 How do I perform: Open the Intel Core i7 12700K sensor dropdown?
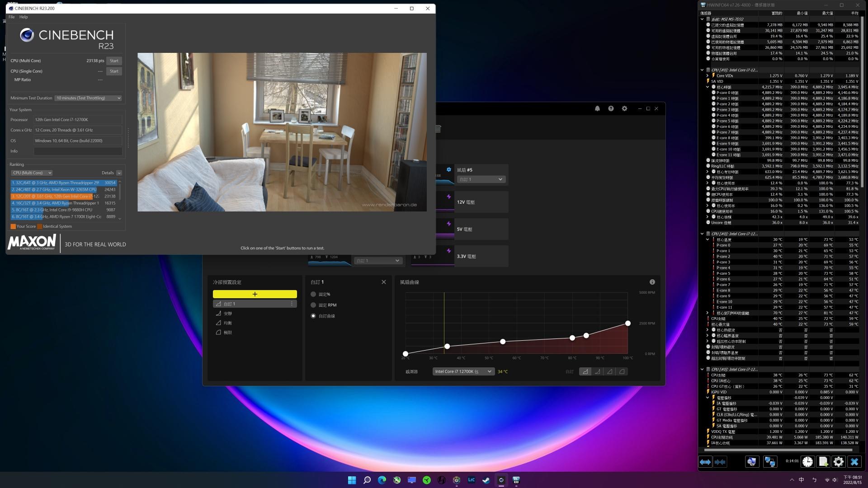pyautogui.click(x=463, y=371)
